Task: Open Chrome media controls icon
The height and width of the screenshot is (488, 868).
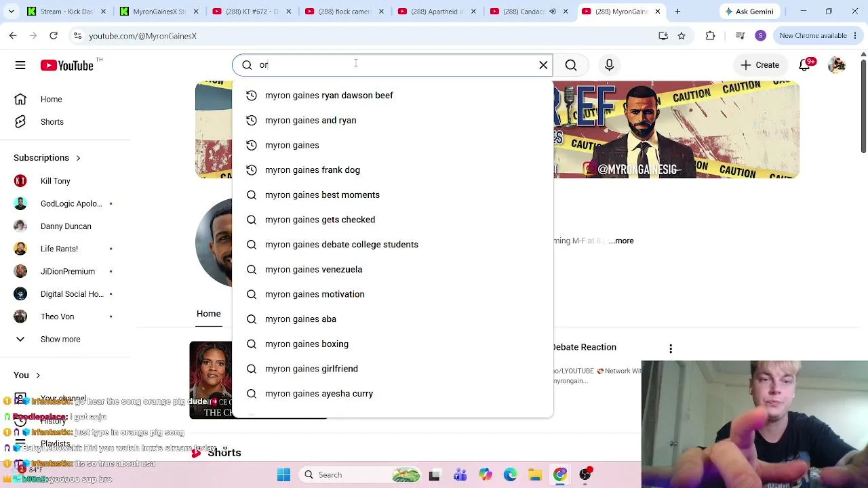Action: [741, 36]
